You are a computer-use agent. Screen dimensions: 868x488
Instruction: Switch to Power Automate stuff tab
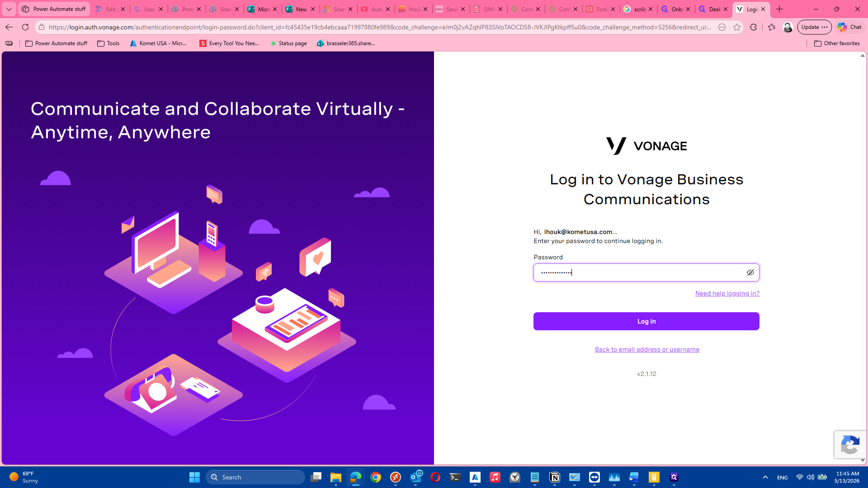pos(54,9)
